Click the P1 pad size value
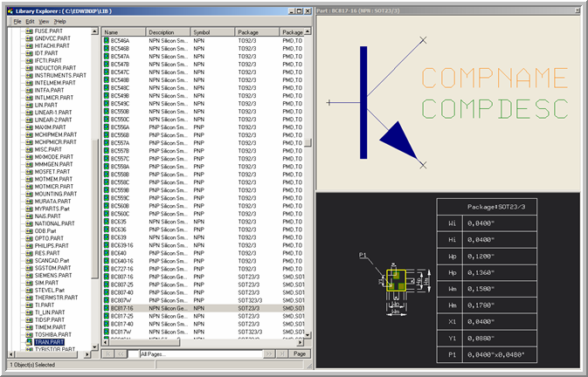 pos(495,355)
